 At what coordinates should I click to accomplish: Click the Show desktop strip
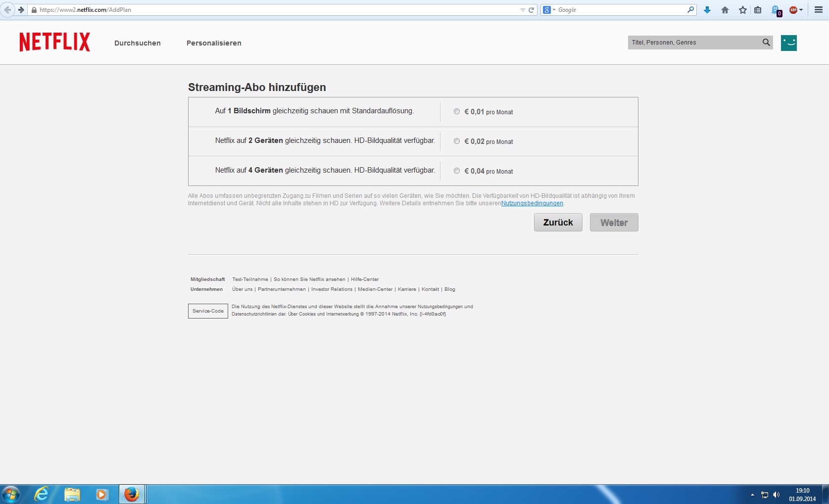pos(826,494)
